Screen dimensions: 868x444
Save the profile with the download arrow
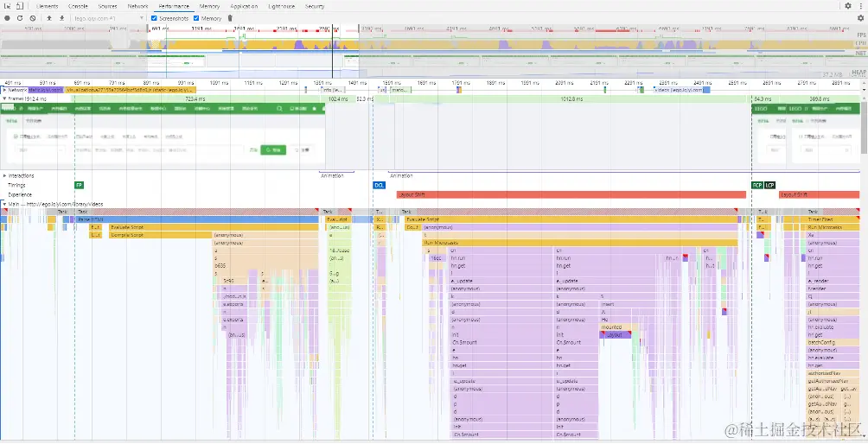point(62,18)
